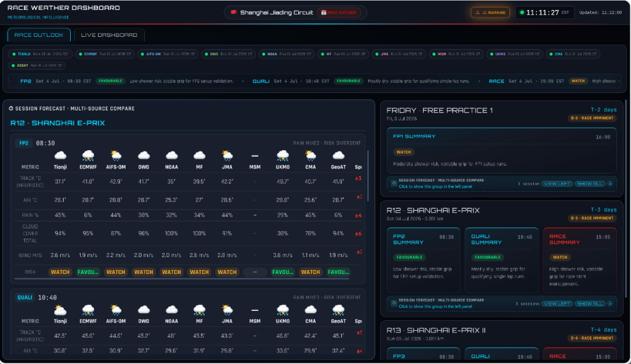This screenshot has width=631, height=364.
Task: Click CMA cloud icon in QUALI table
Action: [x=310, y=310]
